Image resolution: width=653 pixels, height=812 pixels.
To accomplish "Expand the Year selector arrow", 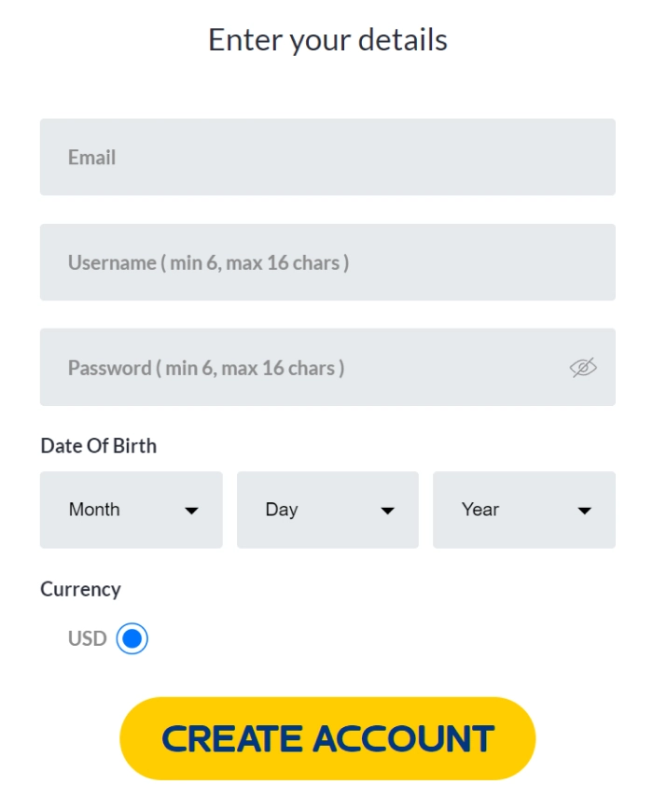I will tap(586, 511).
